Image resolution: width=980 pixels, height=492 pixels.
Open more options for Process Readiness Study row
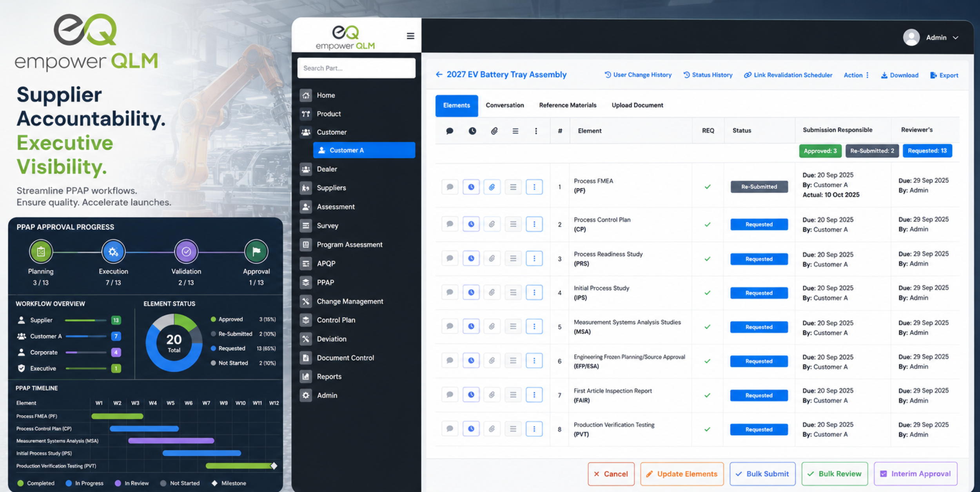(x=534, y=258)
